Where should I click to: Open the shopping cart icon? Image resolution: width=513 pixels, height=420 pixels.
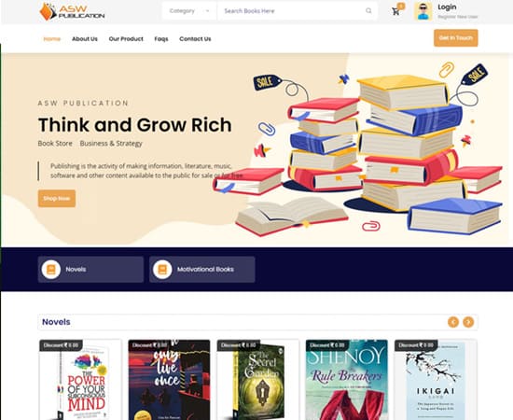pos(395,11)
